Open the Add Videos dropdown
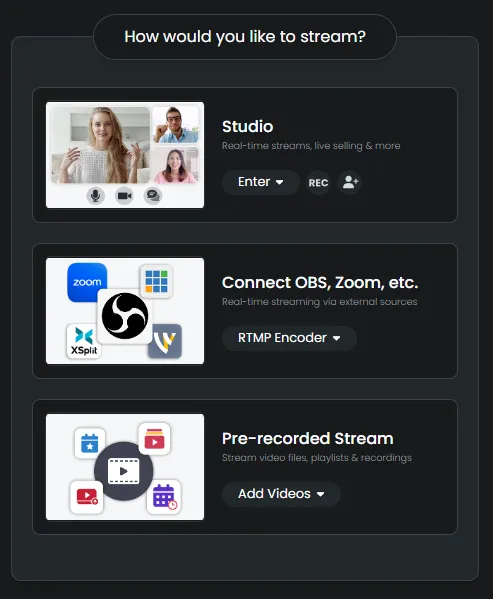Image resolution: width=493 pixels, height=599 pixels. (281, 494)
